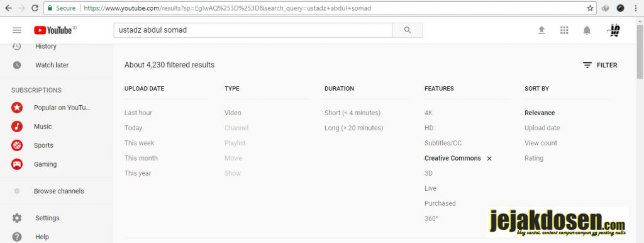
Task: Enable the HD feature filter
Action: [x=429, y=128]
